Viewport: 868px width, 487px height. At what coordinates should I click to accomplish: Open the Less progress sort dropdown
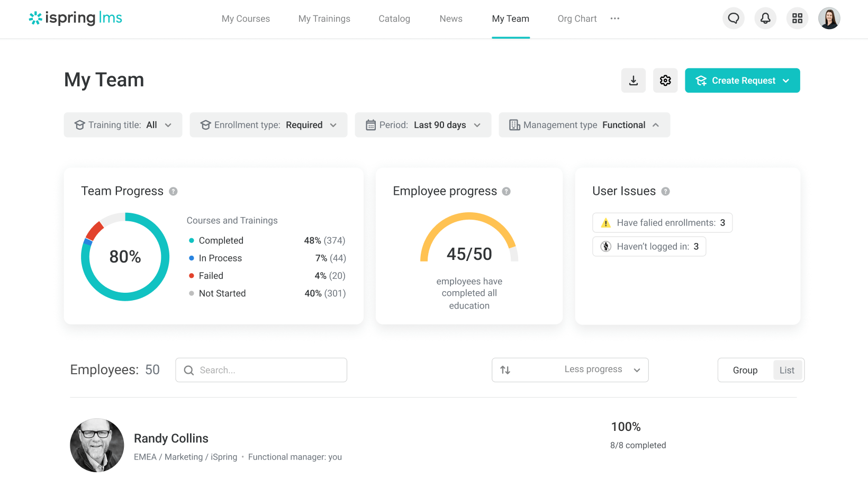pyautogui.click(x=570, y=370)
